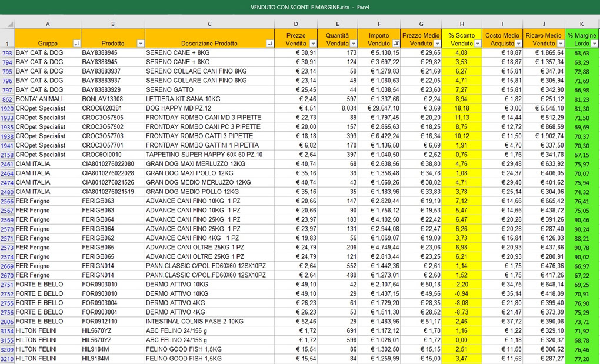600x364 pixels.
Task: Select column J by its header letter
Action: pos(544,24)
